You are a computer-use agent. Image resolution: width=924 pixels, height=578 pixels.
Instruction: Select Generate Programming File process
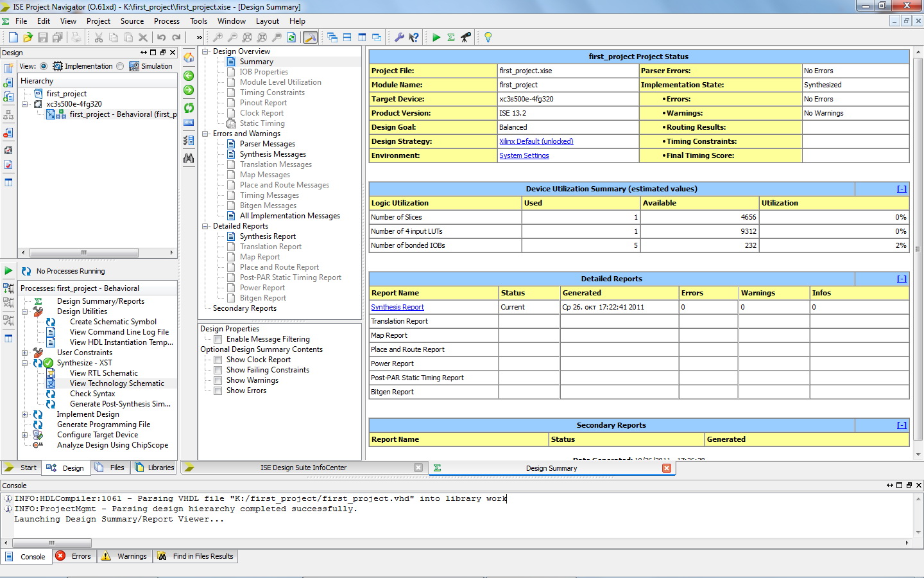103,425
